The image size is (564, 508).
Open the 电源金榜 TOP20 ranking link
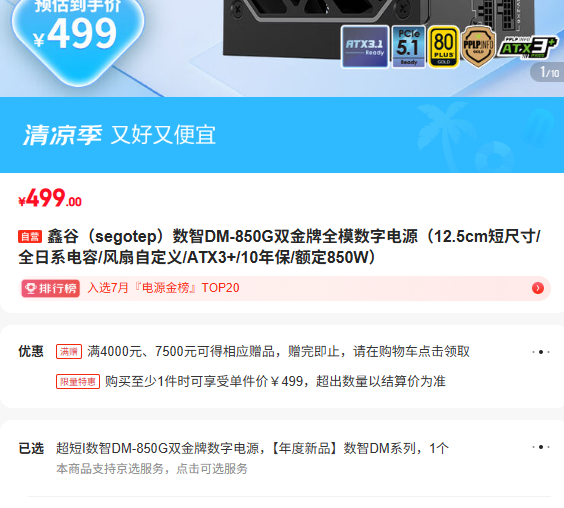click(x=163, y=288)
